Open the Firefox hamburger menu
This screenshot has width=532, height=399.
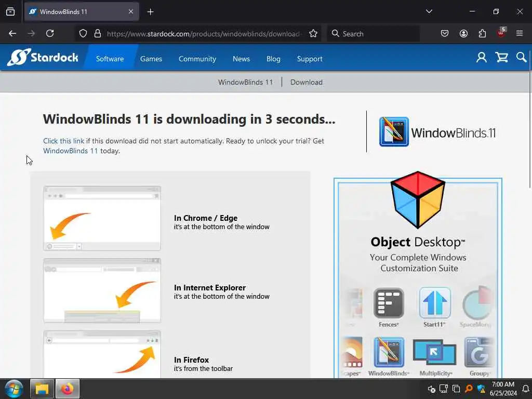[520, 33]
